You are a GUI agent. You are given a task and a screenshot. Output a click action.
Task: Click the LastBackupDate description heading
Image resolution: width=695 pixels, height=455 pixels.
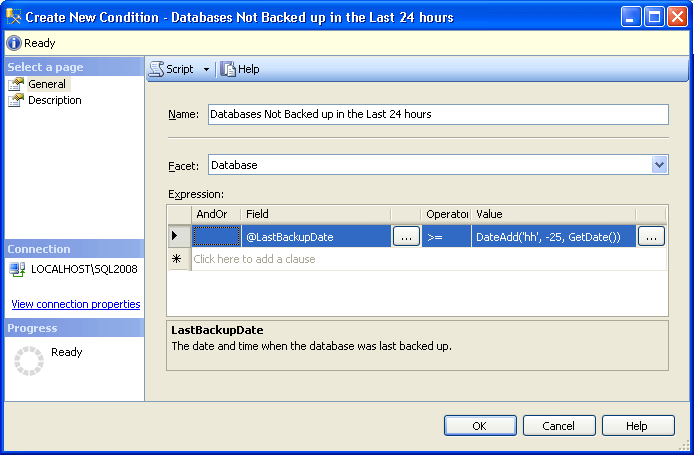click(x=217, y=330)
